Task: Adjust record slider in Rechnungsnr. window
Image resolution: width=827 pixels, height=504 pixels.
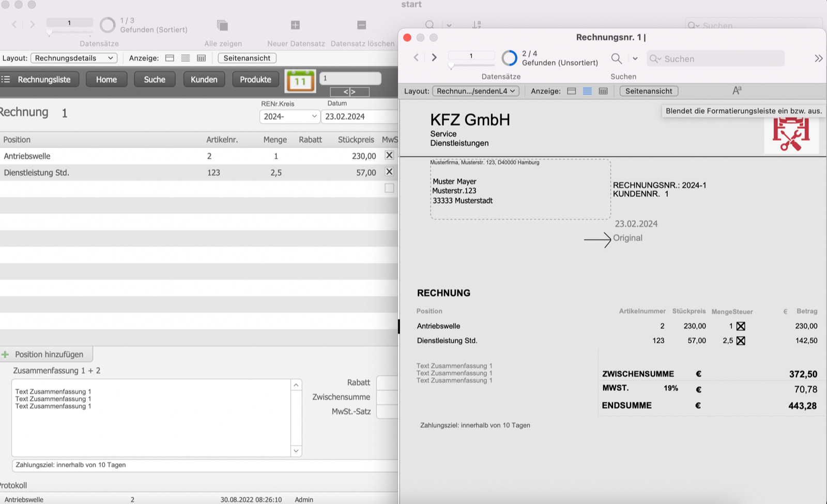Action: click(x=451, y=66)
